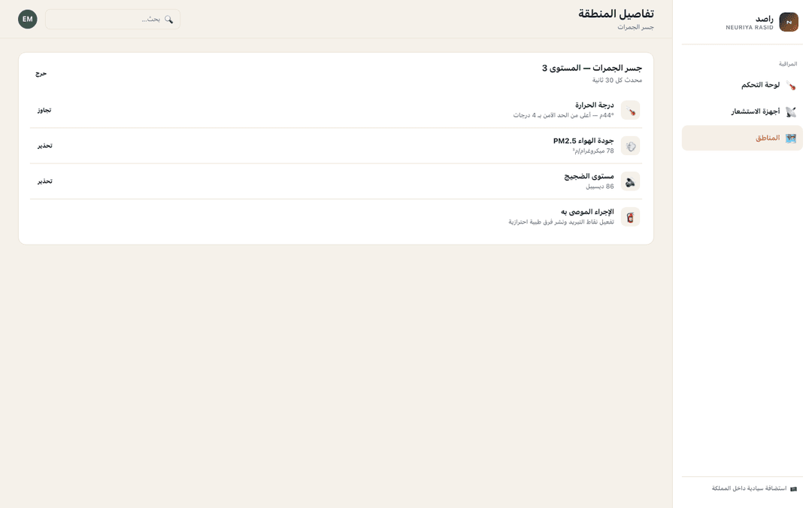The image size is (812, 508).
Task: Open لوحة التحكم dashboard in sidebar
Action: [741, 85]
